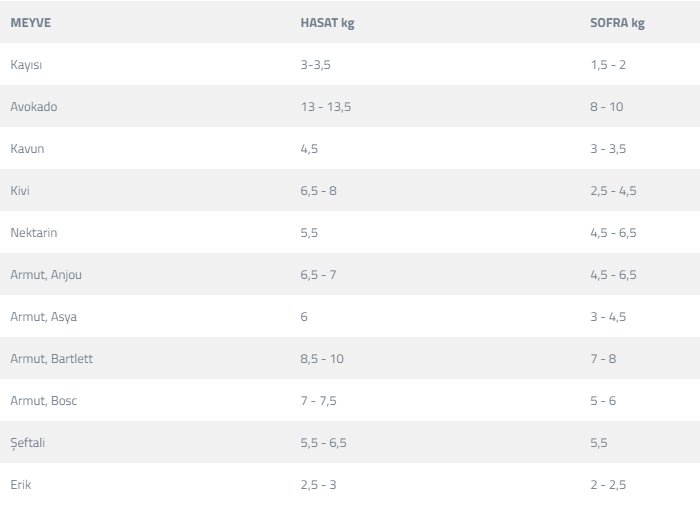Click the Armut, Asya row name
700x512 pixels.
(44, 317)
